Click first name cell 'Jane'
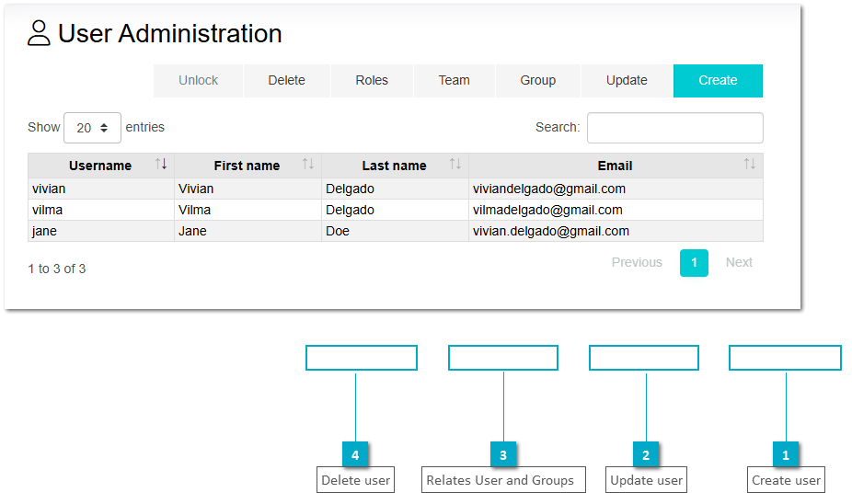Viewport: 852px width, 504px height. click(248, 231)
